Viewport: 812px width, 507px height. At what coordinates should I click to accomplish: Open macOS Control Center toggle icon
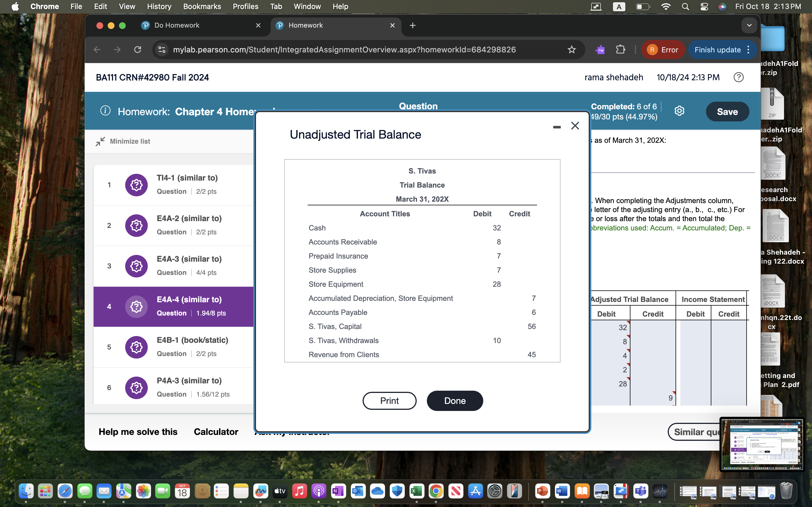coord(704,6)
